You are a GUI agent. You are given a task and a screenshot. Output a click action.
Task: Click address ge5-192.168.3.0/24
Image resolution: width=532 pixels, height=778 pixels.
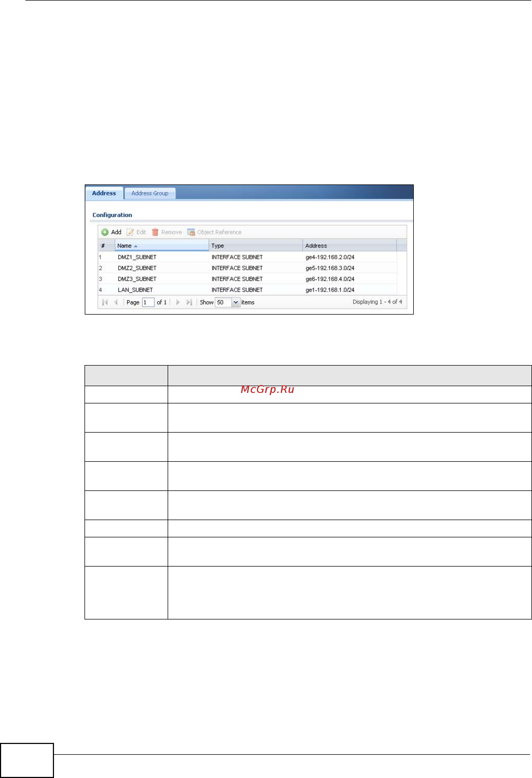coord(330,268)
